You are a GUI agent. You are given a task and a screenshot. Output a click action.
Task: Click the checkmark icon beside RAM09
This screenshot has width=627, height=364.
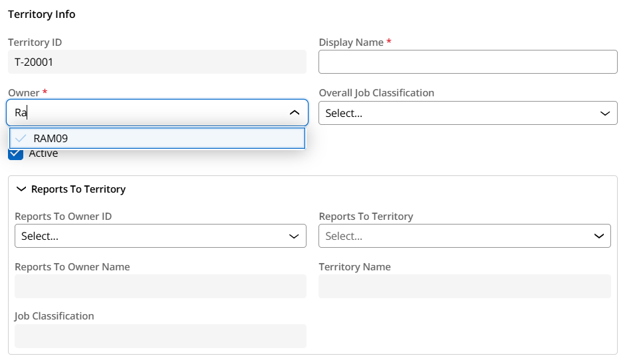tap(21, 138)
